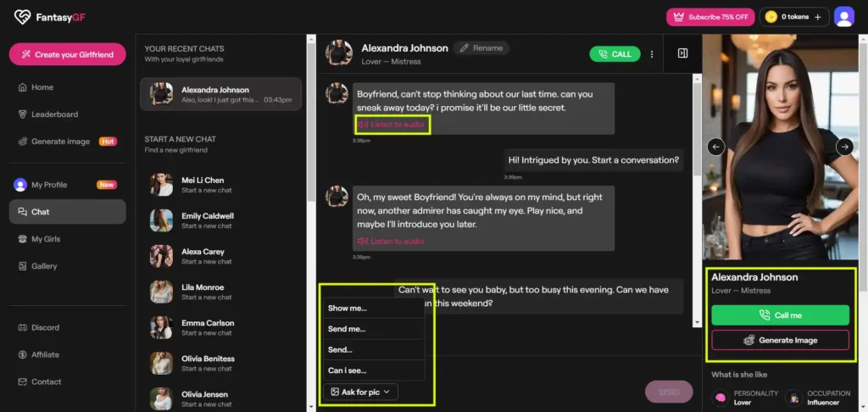Click the OCCUPATION Influencer trait

tap(818, 398)
